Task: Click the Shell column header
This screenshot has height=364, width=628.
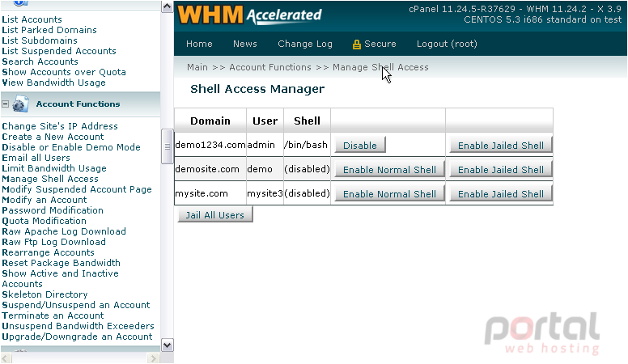Action: click(x=308, y=121)
